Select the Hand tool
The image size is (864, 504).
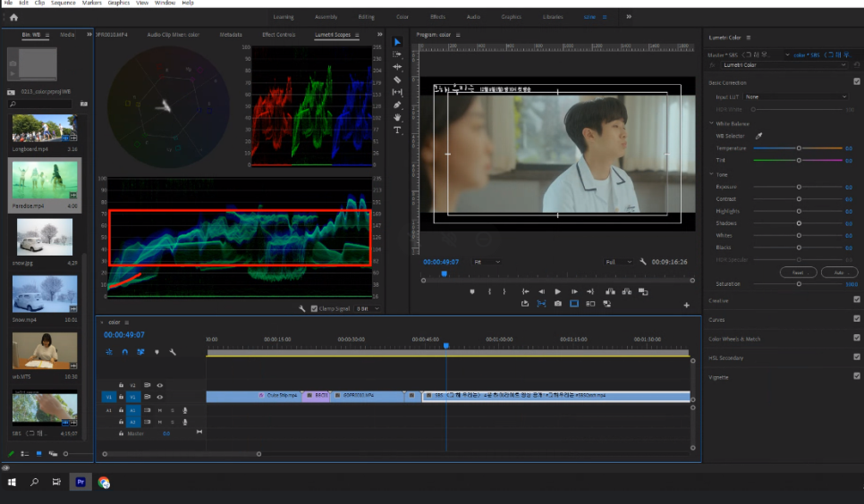click(397, 117)
